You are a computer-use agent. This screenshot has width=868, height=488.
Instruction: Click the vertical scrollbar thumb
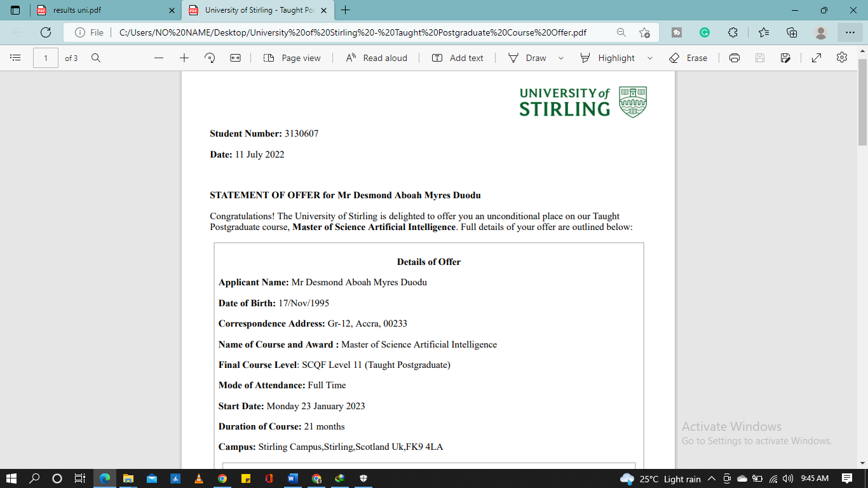[862, 102]
